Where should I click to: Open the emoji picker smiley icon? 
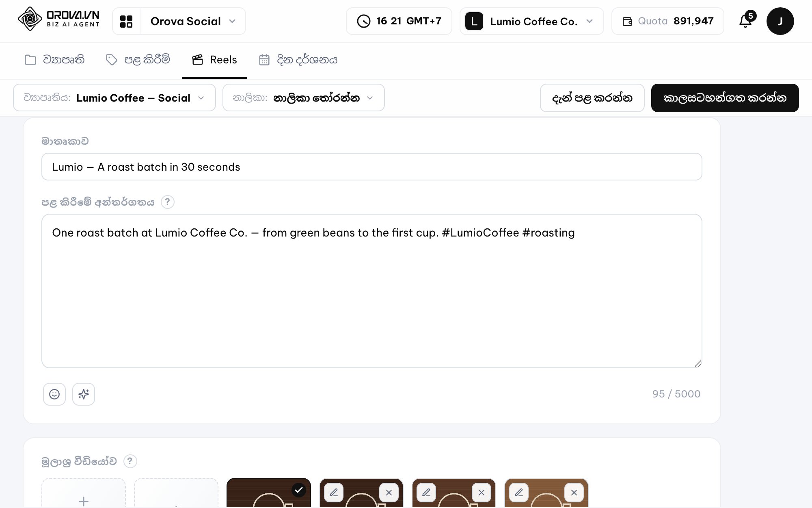coord(54,394)
